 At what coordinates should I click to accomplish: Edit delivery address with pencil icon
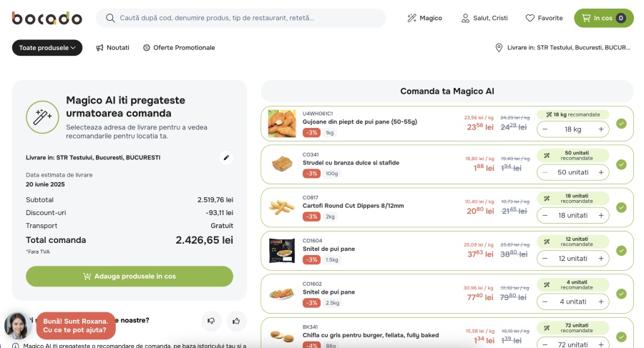[226, 157]
